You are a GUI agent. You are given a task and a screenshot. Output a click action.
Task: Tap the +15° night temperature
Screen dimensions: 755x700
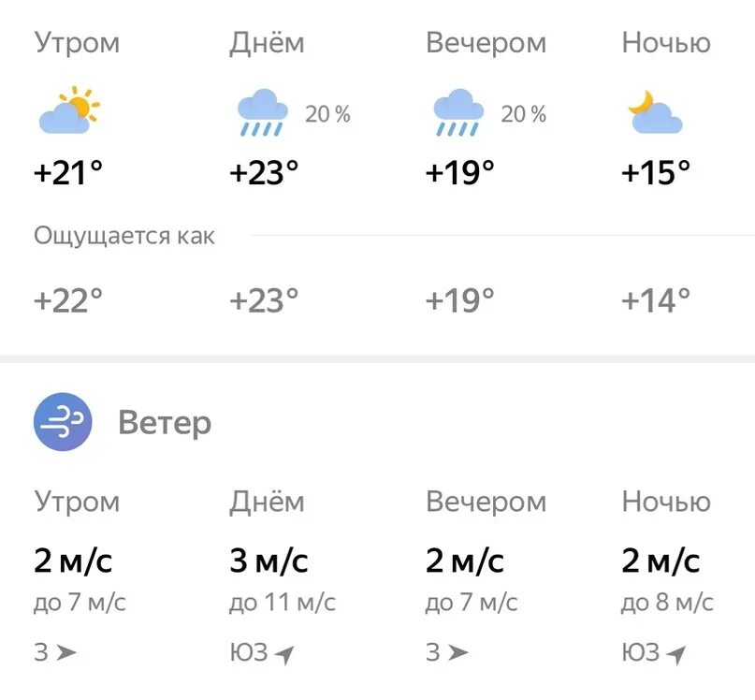(x=655, y=172)
